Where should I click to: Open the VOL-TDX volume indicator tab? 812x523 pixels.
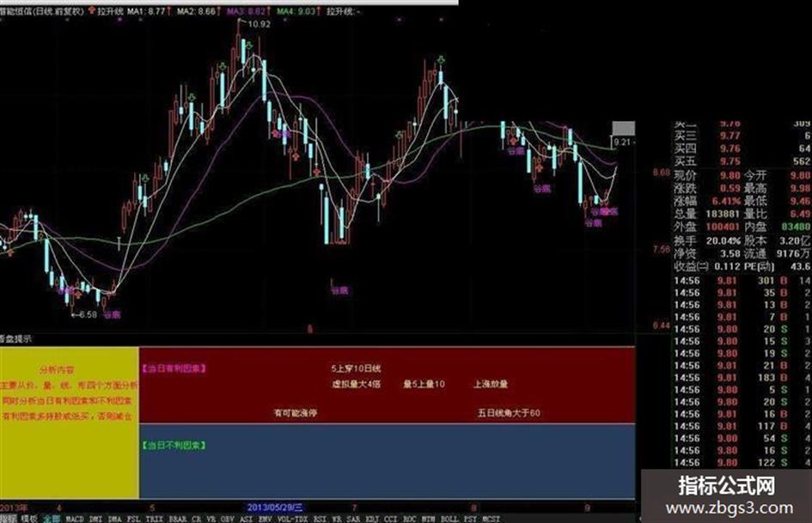click(292, 519)
